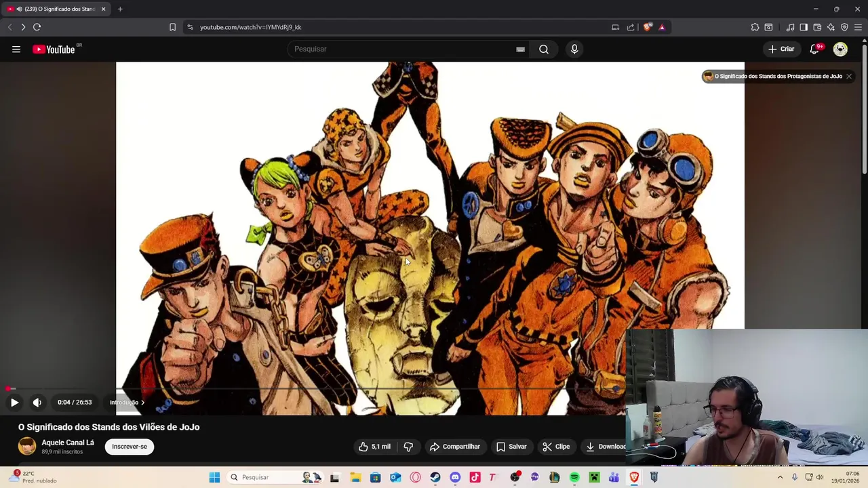Dislike the video
868x488 pixels.
coord(408,447)
